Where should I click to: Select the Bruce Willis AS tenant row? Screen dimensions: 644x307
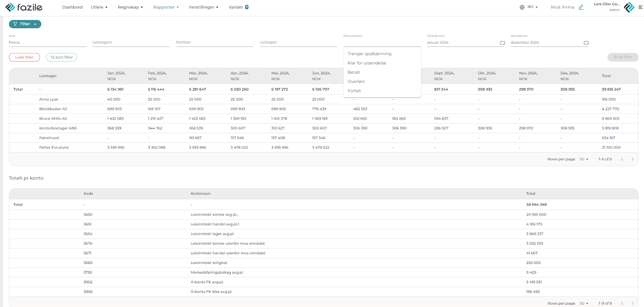[324, 118]
